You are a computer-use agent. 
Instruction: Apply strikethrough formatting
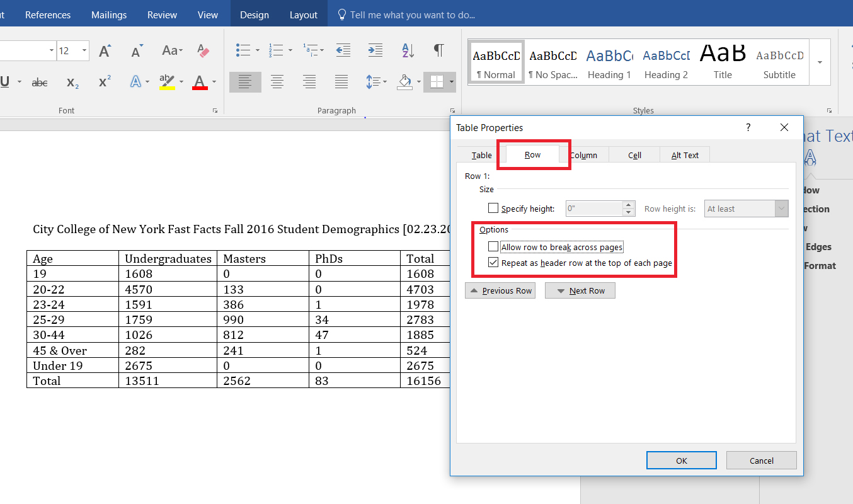click(x=40, y=82)
